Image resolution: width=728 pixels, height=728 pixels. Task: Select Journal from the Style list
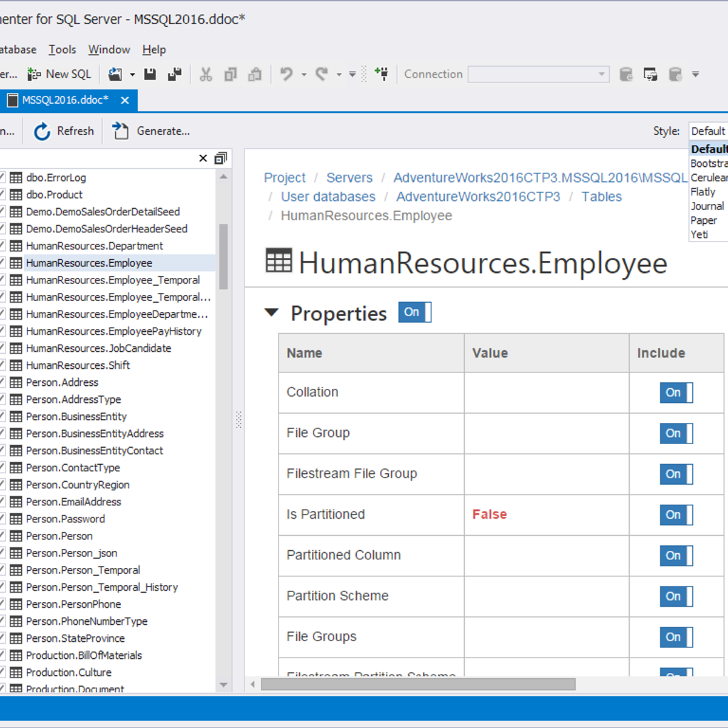[x=707, y=206]
